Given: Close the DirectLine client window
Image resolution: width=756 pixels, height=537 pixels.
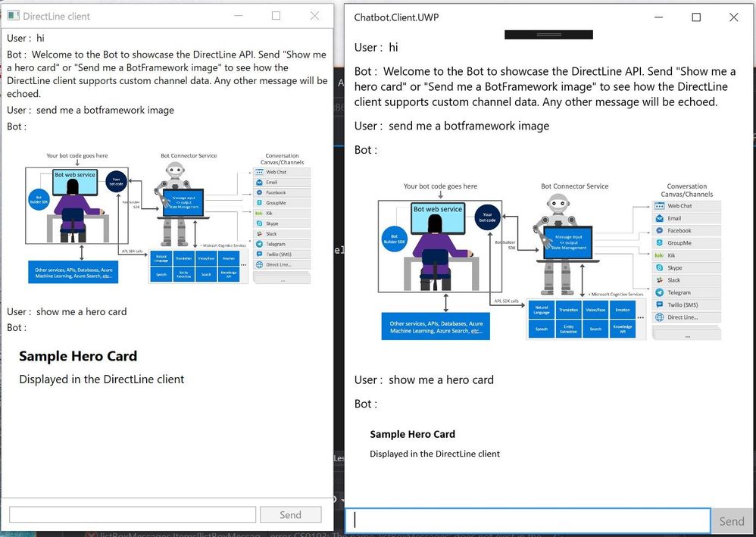Looking at the screenshot, I should (314, 16).
